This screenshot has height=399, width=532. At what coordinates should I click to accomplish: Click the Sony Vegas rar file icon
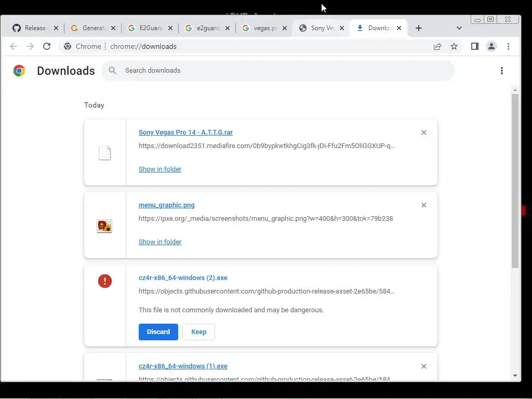[x=104, y=153]
